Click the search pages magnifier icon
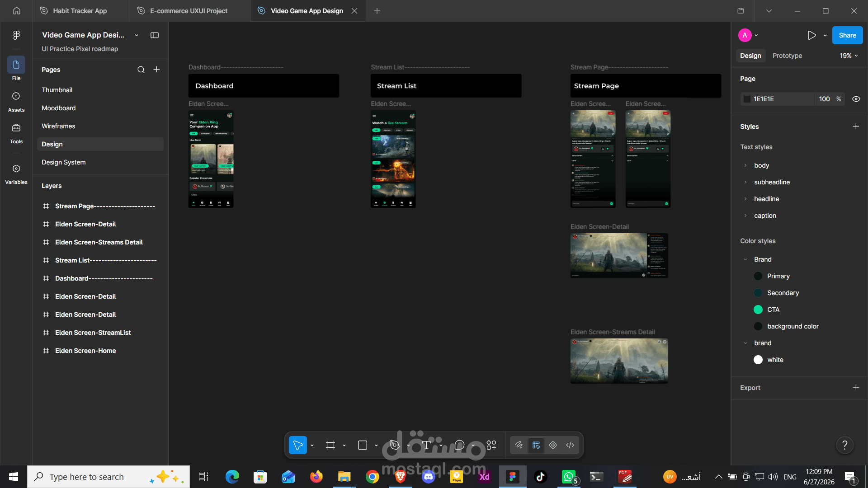The image size is (868, 488). (141, 70)
